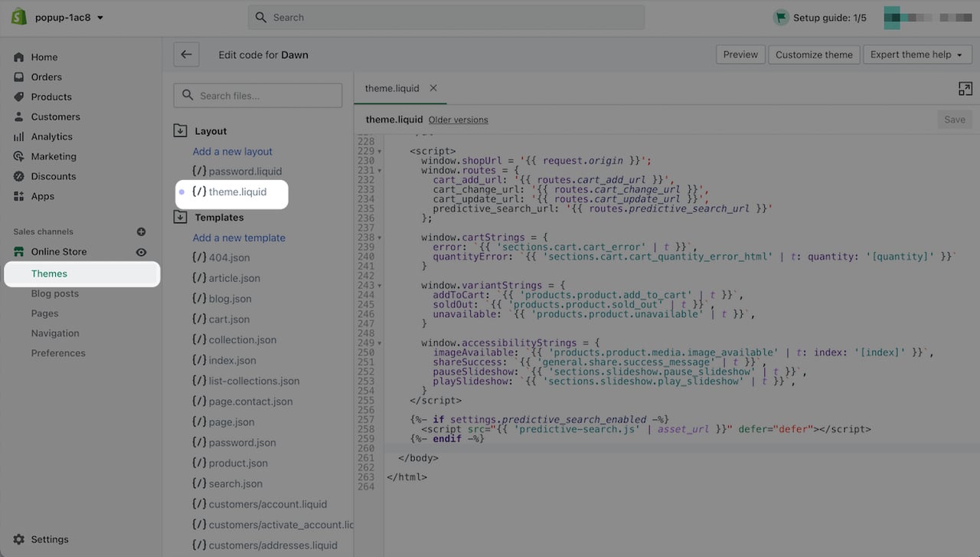Image resolution: width=980 pixels, height=557 pixels.
Task: Open Pages under Online Store
Action: 44,313
